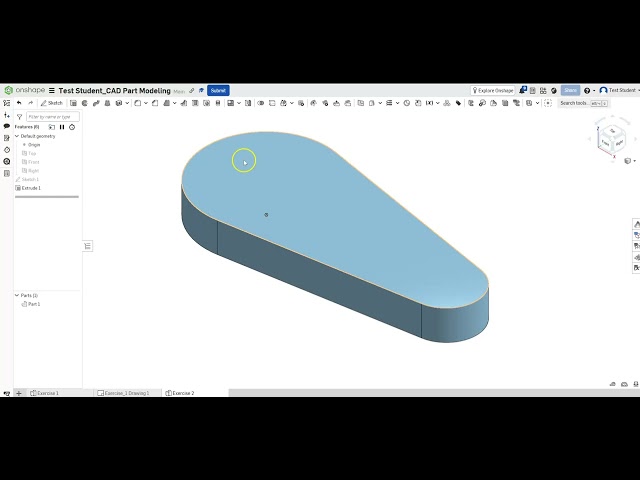Select the Right plane in the feature tree
Image resolution: width=640 pixels, height=480 pixels.
31,171
